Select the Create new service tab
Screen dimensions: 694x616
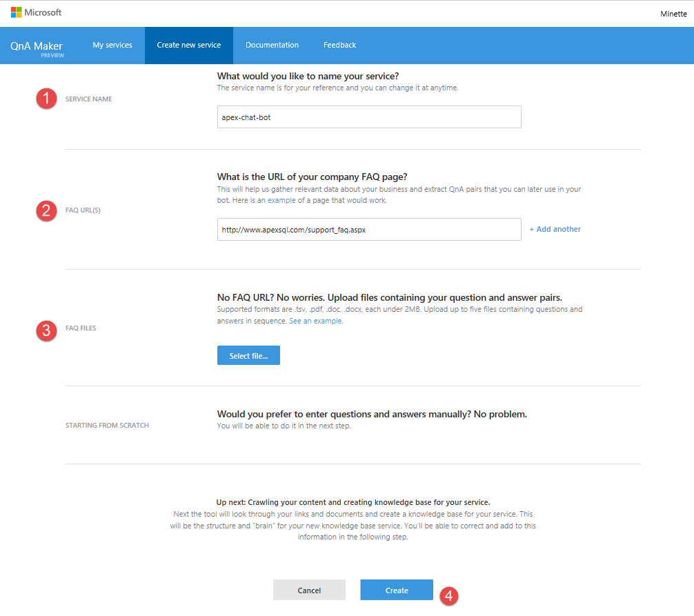[189, 45]
